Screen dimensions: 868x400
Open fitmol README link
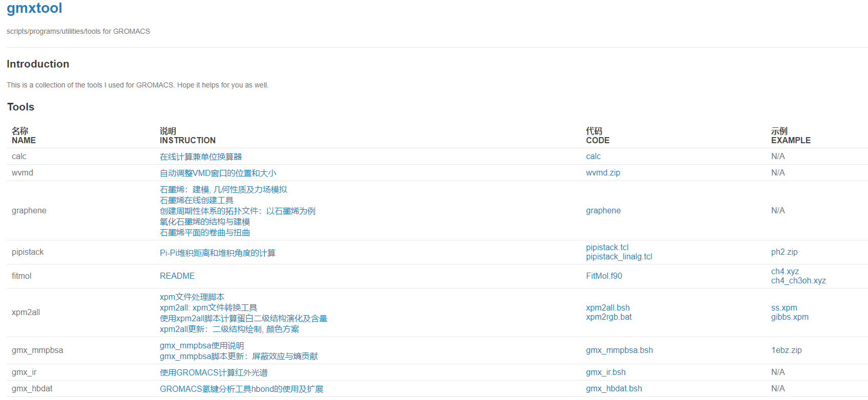[177, 276]
